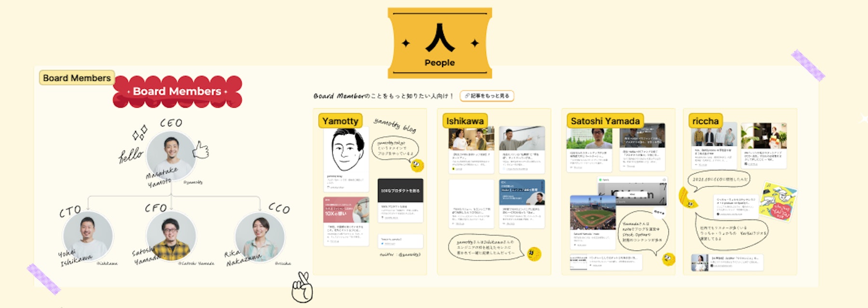Screen dimensions: 868x308
Task: Click the yamotty.tokyo speech bubble
Action: tap(395, 149)
